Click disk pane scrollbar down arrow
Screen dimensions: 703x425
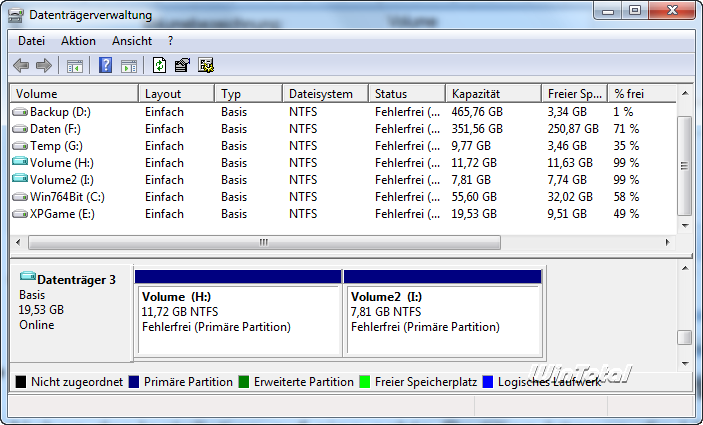point(685,364)
